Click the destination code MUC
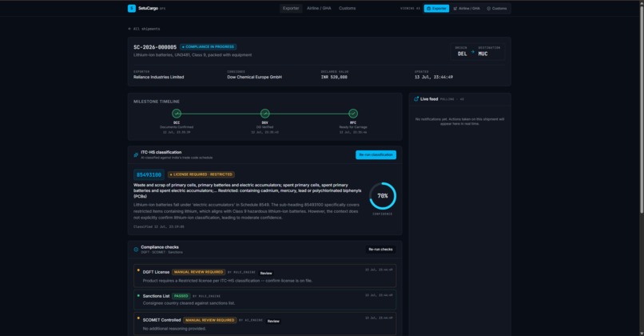This screenshot has width=644, height=336. point(483,54)
